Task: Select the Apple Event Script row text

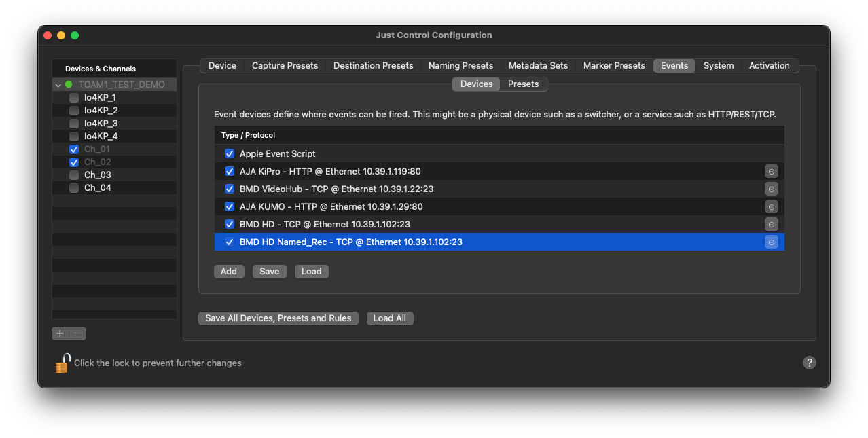Action: [x=278, y=154]
